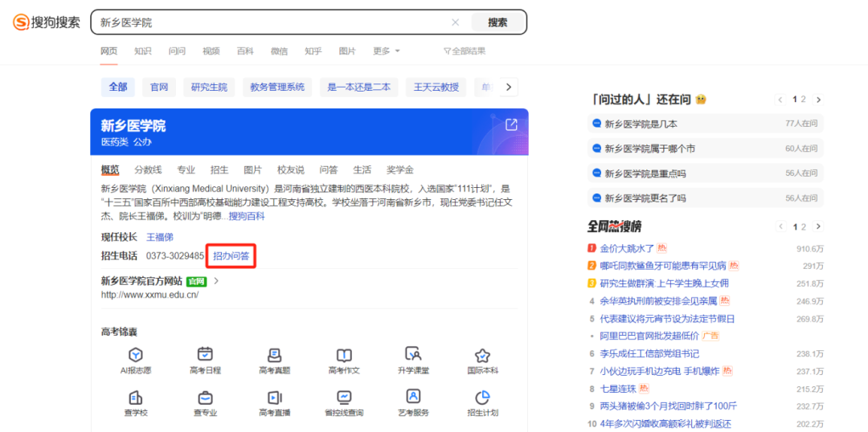
Task: Select the 奖学金 tab in the card
Action: click(399, 169)
